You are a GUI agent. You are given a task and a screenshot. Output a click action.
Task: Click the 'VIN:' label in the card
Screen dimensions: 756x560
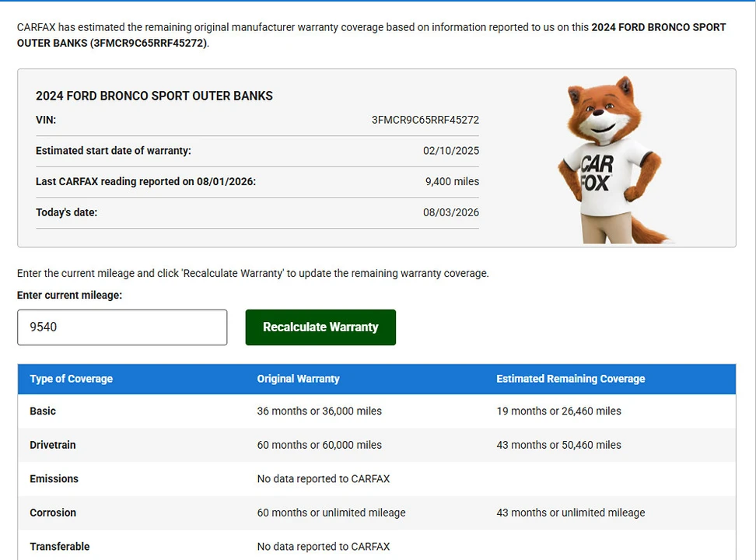[46, 120]
